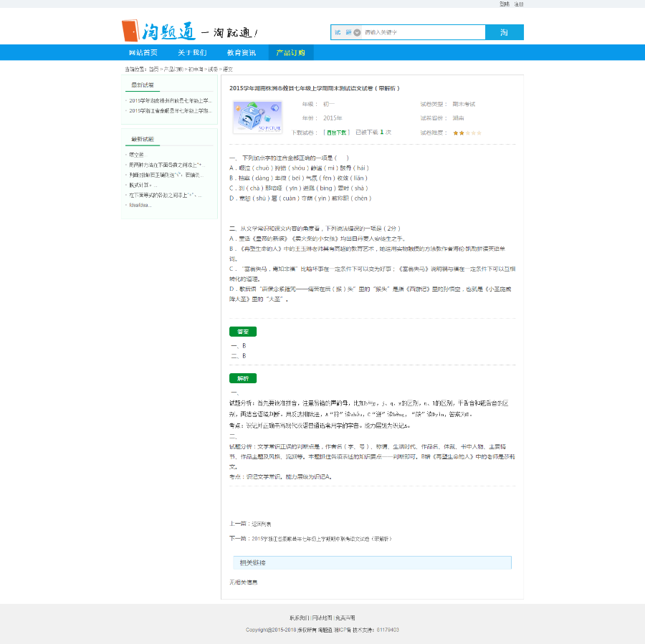
Task: Click the 期末考试 paper type value
Action: point(464,105)
